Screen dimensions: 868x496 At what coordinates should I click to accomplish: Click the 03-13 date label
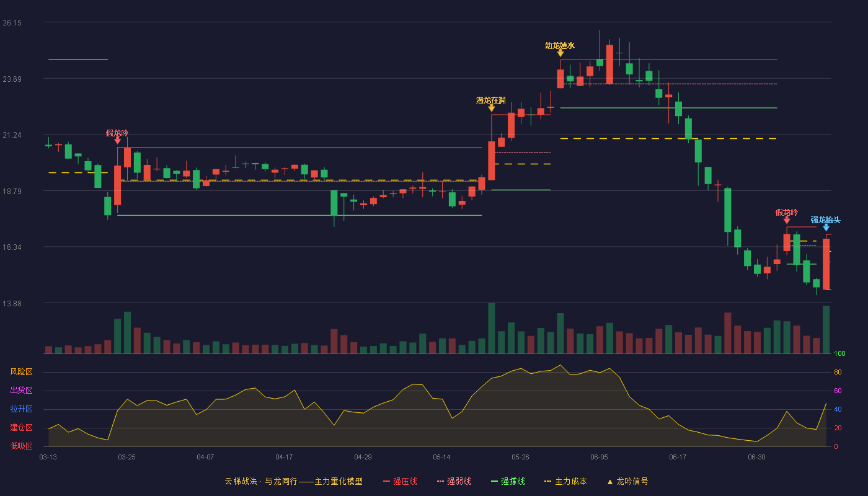coord(48,457)
